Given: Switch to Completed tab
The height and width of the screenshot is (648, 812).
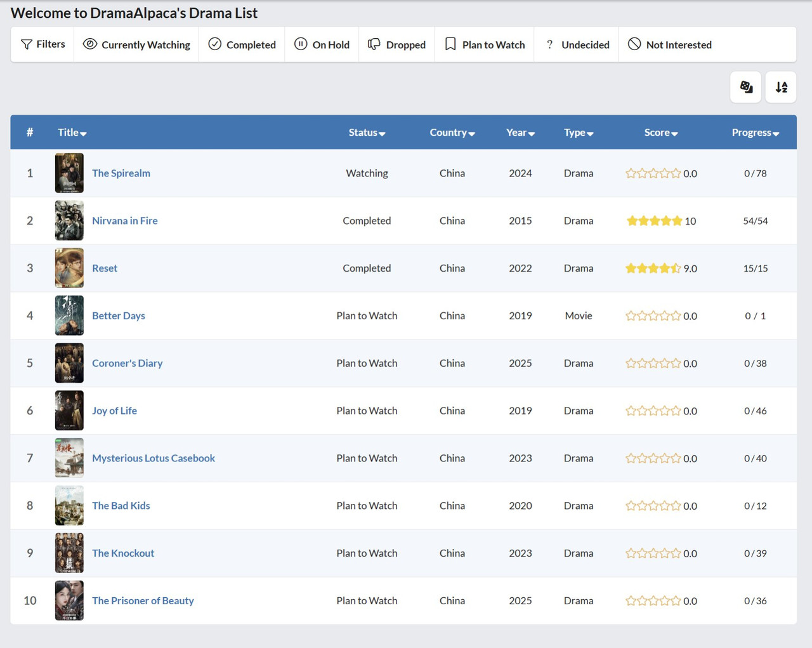Looking at the screenshot, I should click(242, 44).
